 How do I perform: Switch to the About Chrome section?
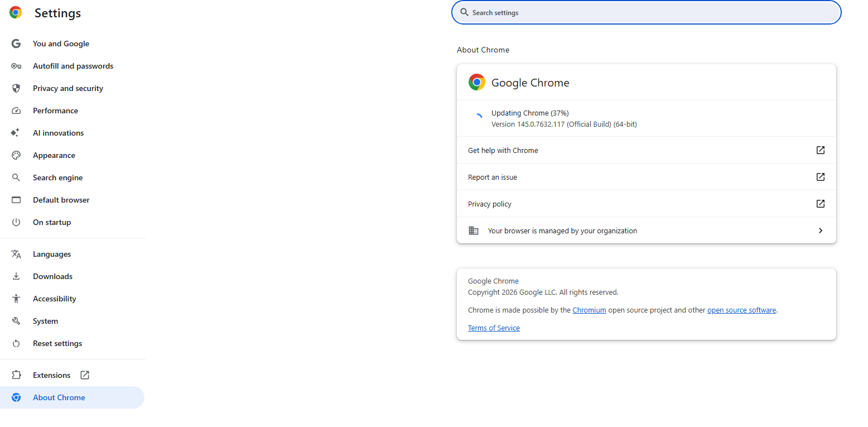coord(59,397)
